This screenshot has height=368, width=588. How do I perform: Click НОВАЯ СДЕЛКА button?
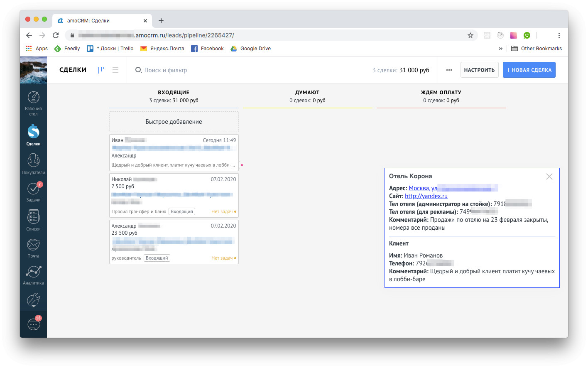click(x=529, y=70)
